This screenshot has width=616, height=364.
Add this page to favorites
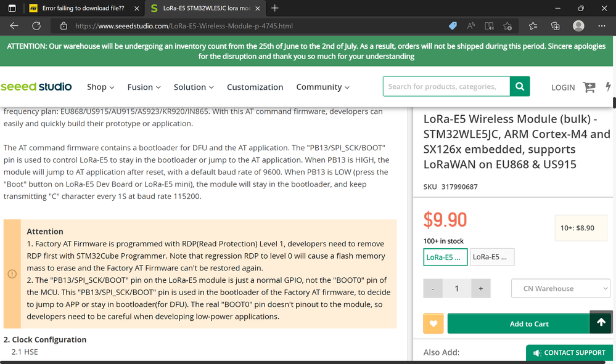point(507,26)
